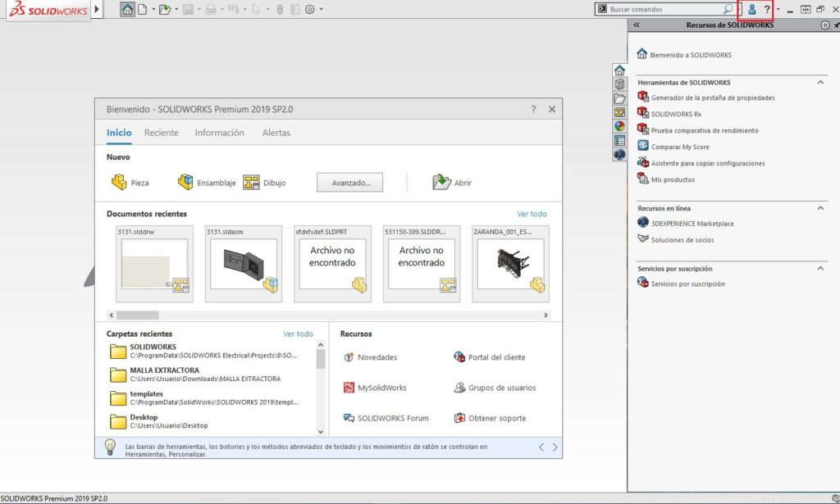Open recent thumbnail 3131.slddrw
Screen dimensions: 840x504
[x=155, y=264]
